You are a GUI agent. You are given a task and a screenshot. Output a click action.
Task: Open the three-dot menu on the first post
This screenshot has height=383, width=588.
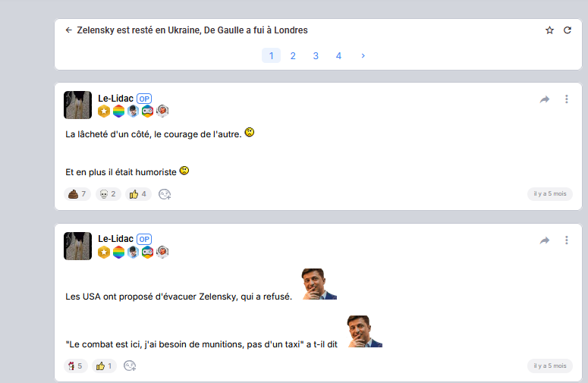click(x=567, y=99)
